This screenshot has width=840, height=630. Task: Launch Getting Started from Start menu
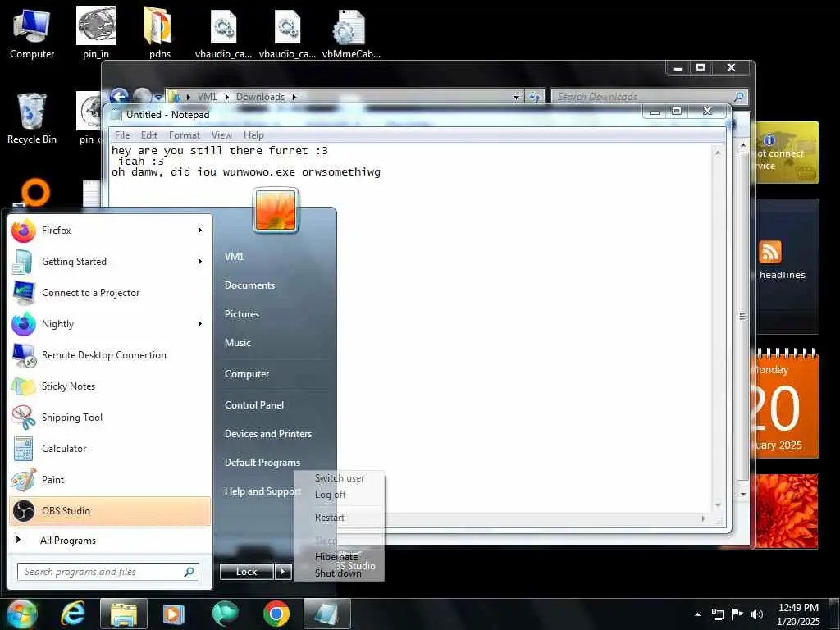(110, 262)
